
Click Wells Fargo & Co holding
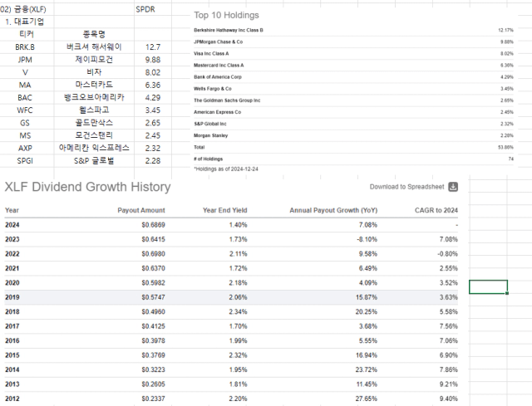tap(213, 89)
